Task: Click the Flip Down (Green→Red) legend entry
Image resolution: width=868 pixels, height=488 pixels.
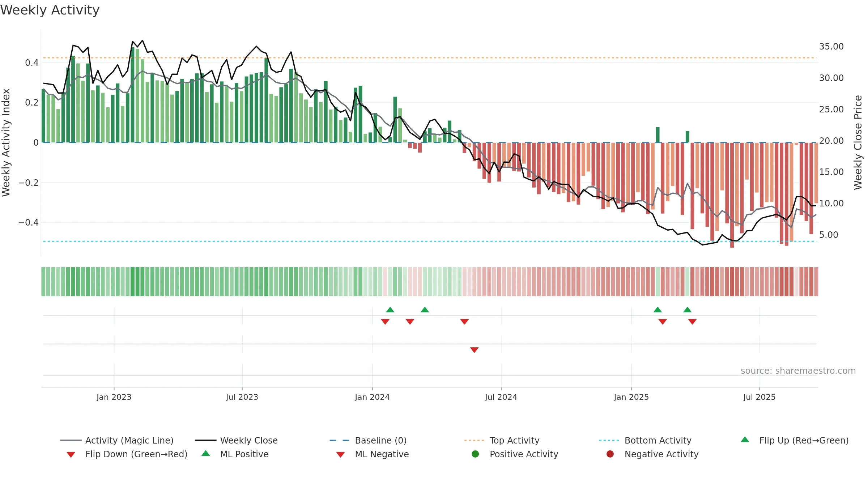Action: [x=127, y=454]
